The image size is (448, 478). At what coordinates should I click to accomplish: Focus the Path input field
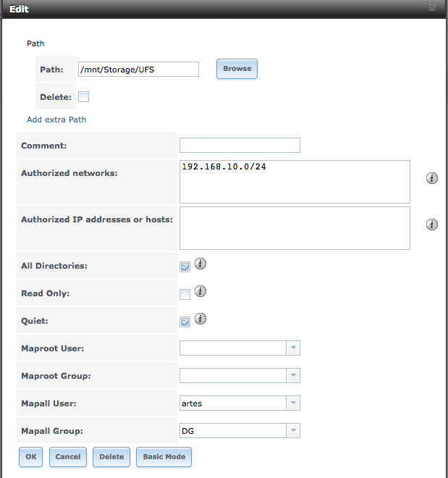(x=138, y=70)
